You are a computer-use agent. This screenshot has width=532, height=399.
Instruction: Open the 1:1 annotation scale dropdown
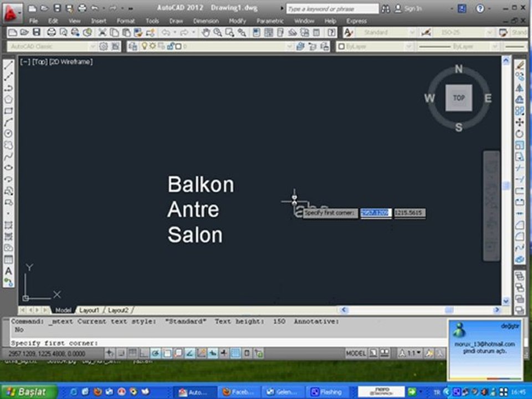[x=411, y=353]
